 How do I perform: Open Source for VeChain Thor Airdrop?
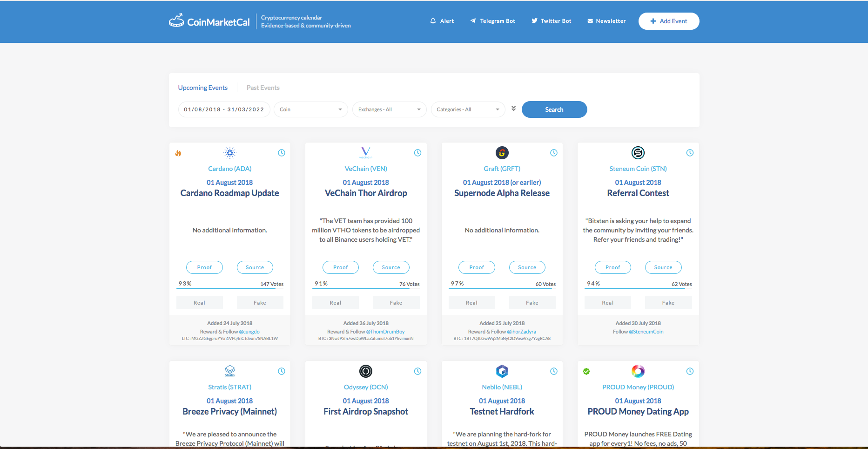[391, 267]
